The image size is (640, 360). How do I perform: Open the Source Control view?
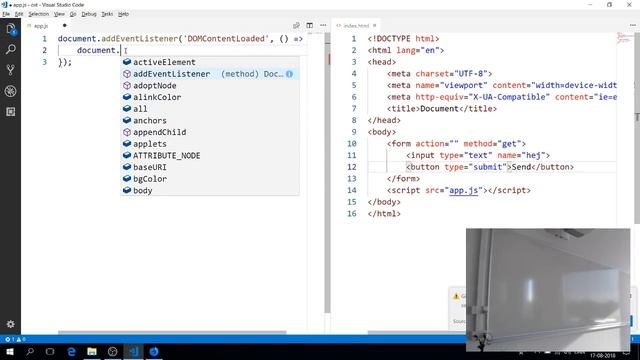(11, 70)
